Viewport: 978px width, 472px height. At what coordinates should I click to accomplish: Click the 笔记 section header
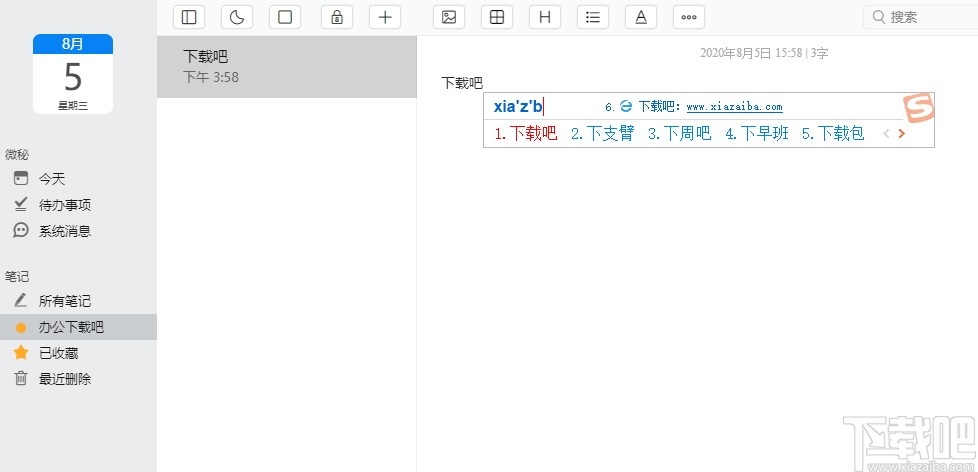tap(17, 276)
